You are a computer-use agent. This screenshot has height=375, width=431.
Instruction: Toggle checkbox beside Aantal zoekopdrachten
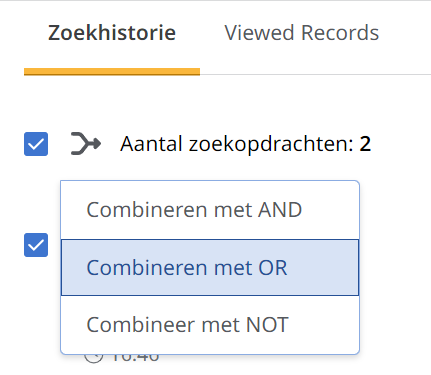click(36, 144)
